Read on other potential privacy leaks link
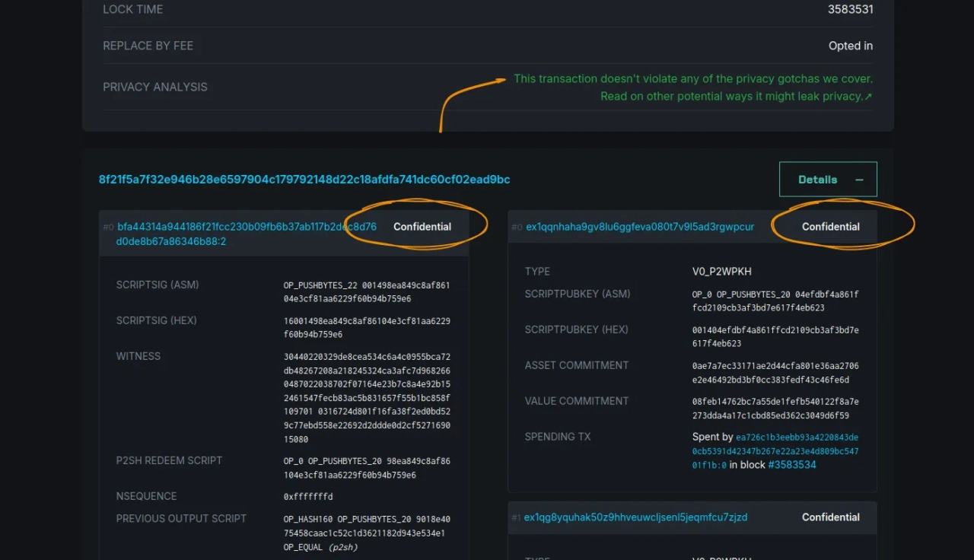The width and height of the screenshot is (974, 560). pos(731,97)
